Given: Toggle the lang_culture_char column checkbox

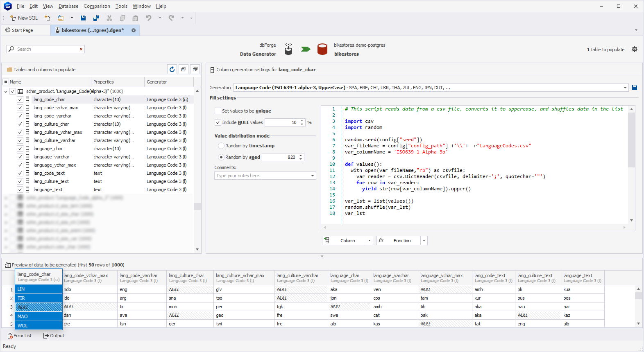Looking at the screenshot, I should click(x=20, y=124).
